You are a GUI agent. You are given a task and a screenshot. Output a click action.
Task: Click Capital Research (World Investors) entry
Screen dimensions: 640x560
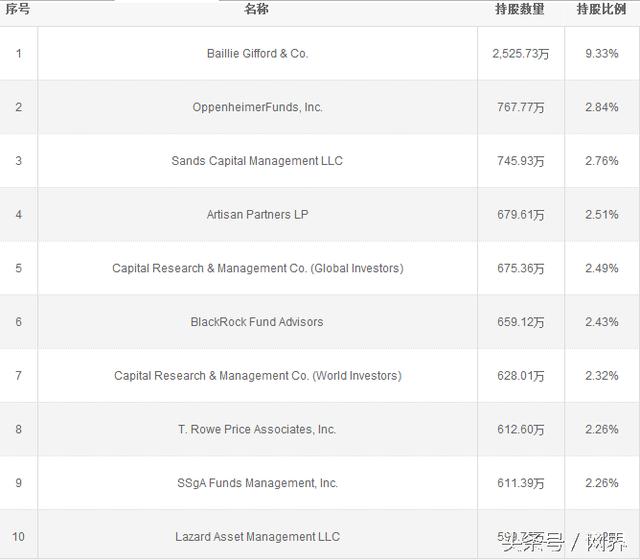(x=257, y=376)
